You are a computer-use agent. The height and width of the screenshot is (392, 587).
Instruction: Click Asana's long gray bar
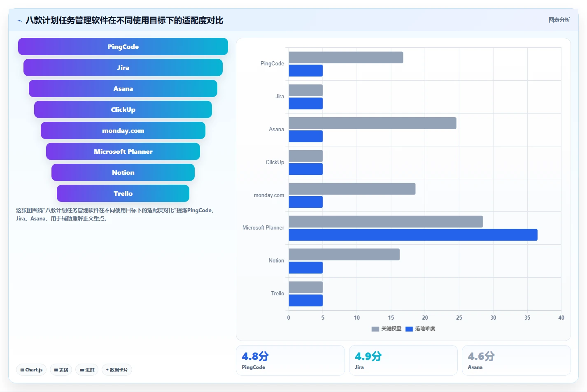point(373,123)
